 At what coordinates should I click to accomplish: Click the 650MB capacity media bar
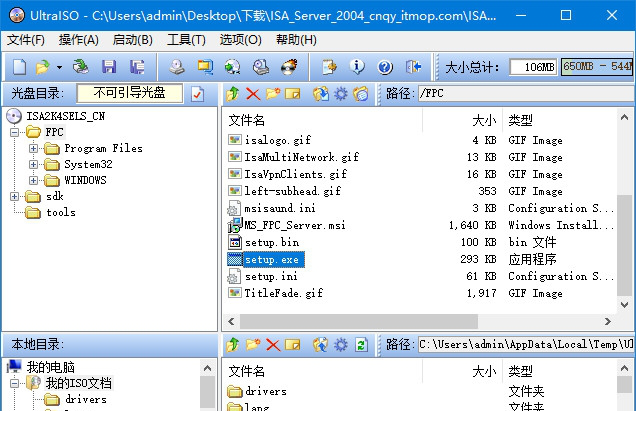(597, 67)
